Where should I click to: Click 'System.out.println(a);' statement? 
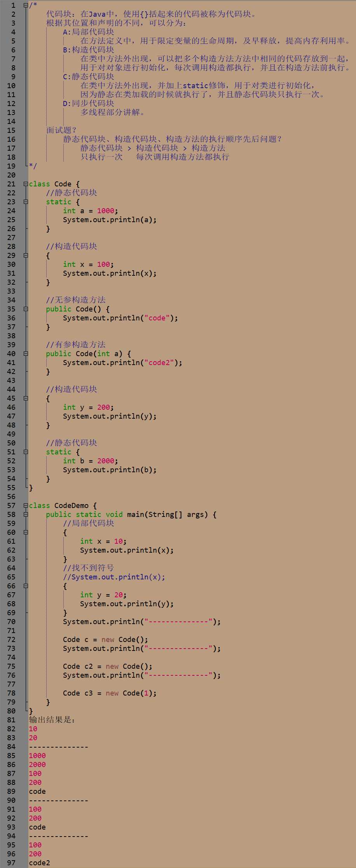pyautogui.click(x=110, y=220)
